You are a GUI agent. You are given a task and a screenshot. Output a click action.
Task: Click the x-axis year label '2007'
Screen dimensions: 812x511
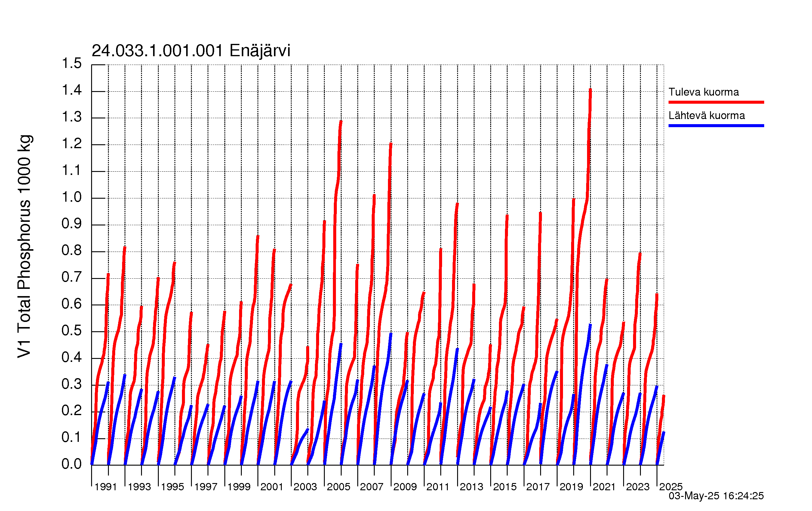click(x=372, y=487)
